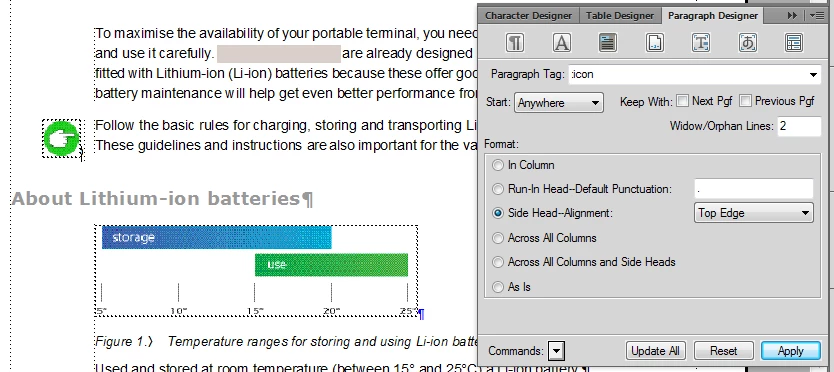Screen dimensions: 834x372
Task: Open the Top Edge alignment dropdown
Action: pos(753,213)
